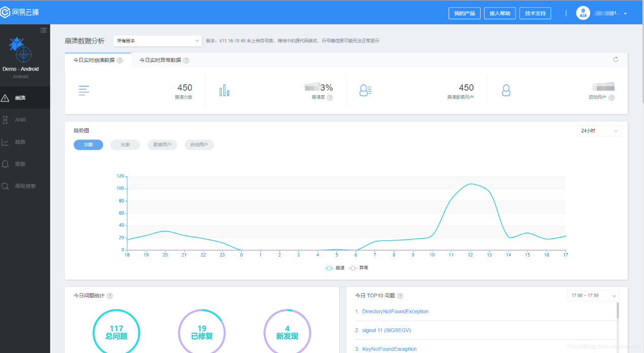The image size is (644, 353).
Task: Open the DirectoryNotFoundException issue link
Action: point(395,311)
